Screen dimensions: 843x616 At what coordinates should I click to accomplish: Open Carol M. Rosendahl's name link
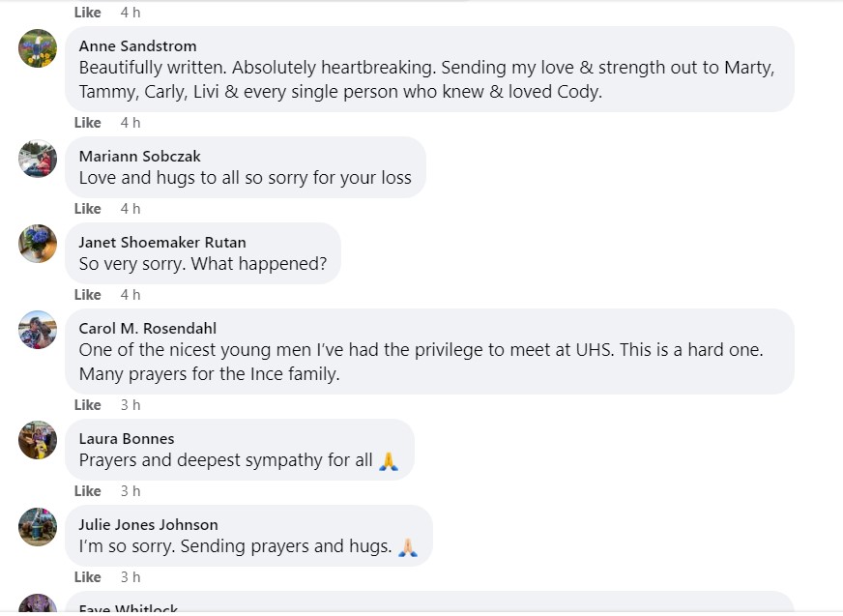148,328
